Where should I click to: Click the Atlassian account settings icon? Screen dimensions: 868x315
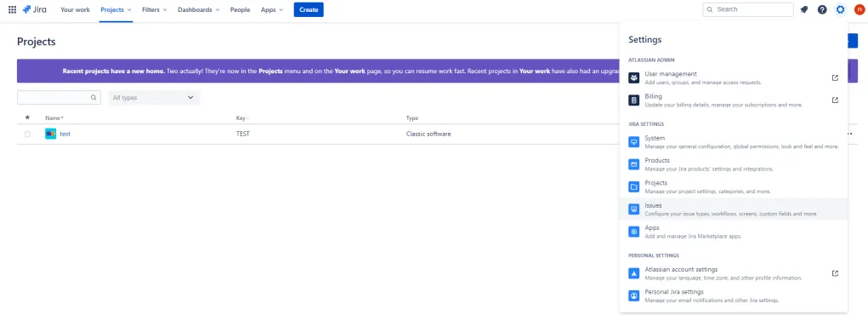coord(634,273)
